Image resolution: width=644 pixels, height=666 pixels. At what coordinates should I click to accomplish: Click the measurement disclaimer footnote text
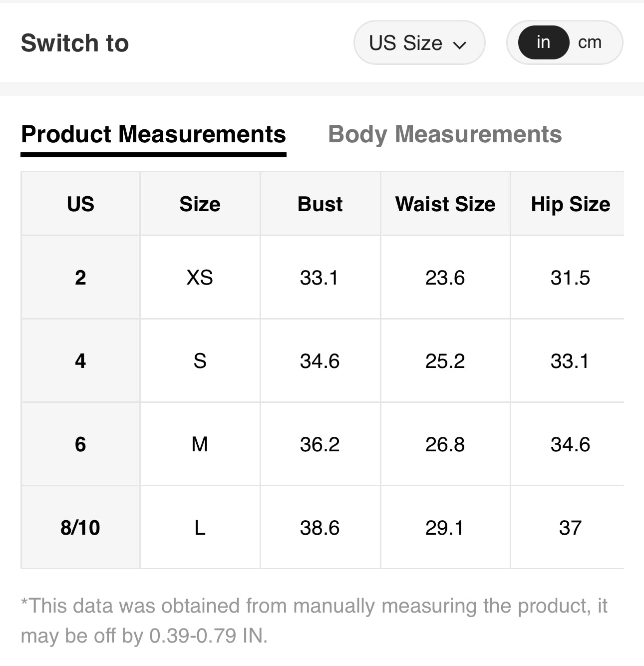(314, 621)
